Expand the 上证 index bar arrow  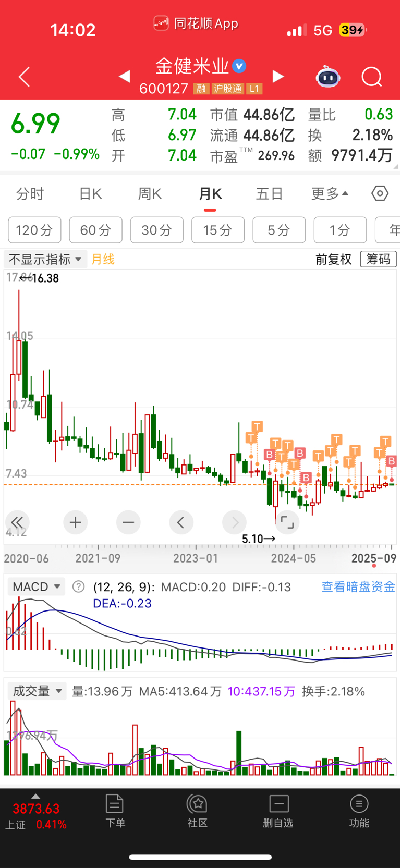35,796
